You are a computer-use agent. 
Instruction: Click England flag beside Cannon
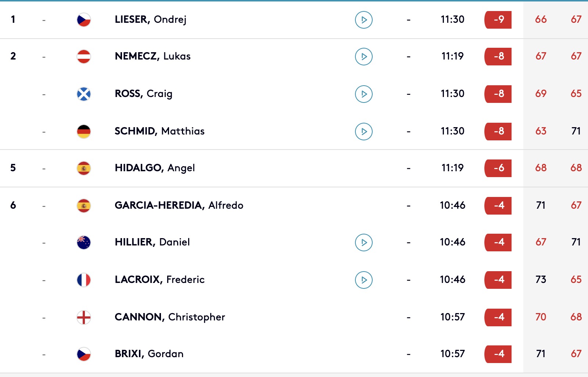tap(84, 317)
